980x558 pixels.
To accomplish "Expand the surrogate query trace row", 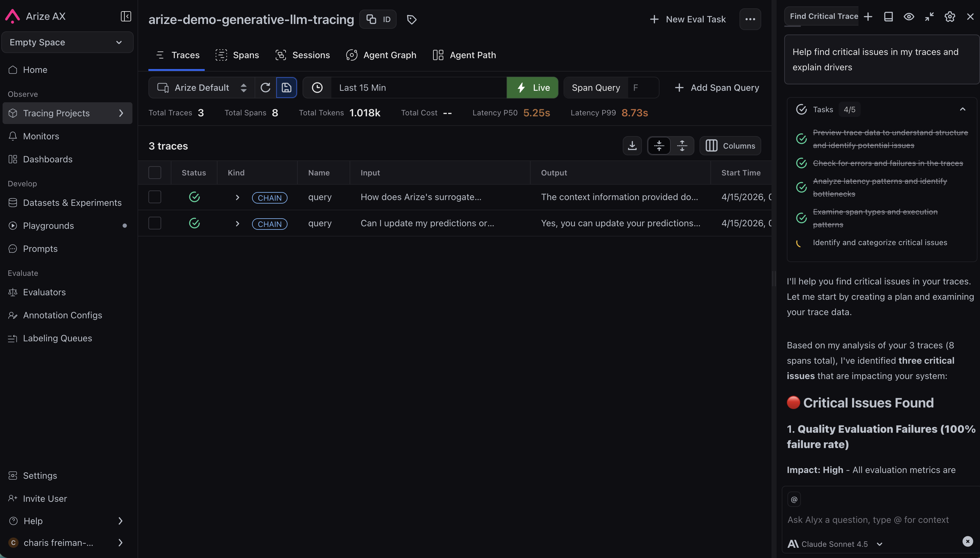I will pos(237,198).
